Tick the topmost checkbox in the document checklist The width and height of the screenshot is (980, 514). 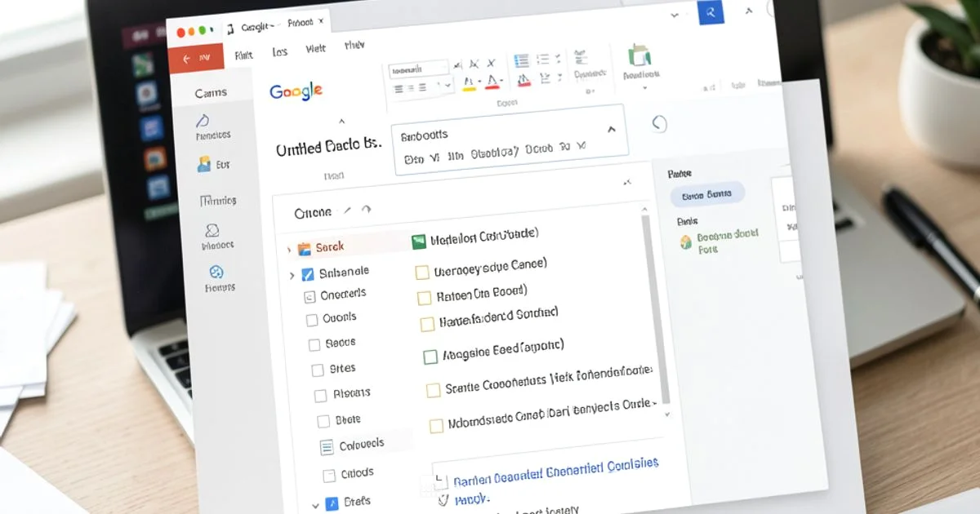421,272
